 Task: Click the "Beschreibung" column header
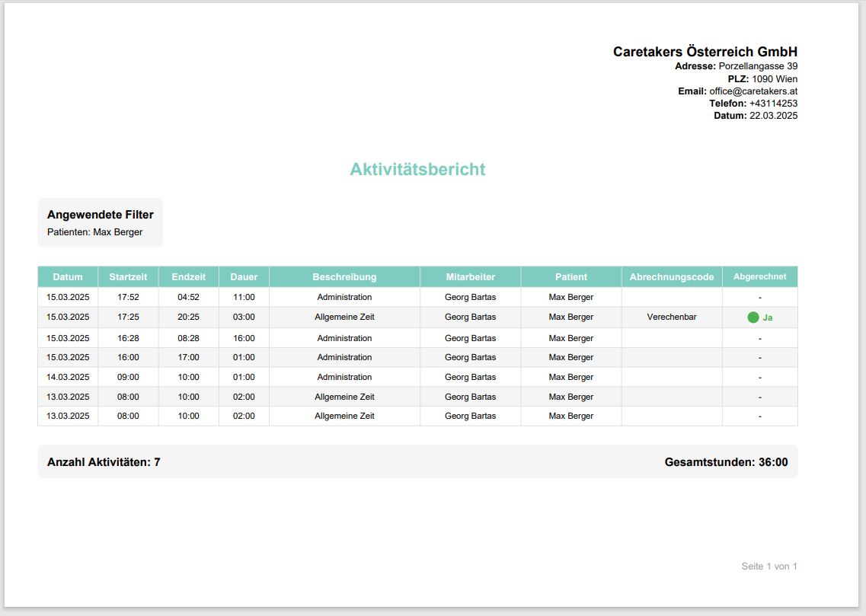344,277
